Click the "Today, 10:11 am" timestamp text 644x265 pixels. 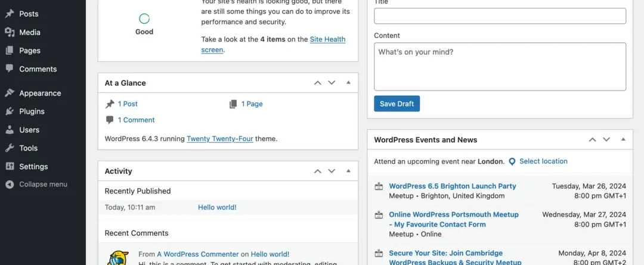pyautogui.click(x=130, y=208)
